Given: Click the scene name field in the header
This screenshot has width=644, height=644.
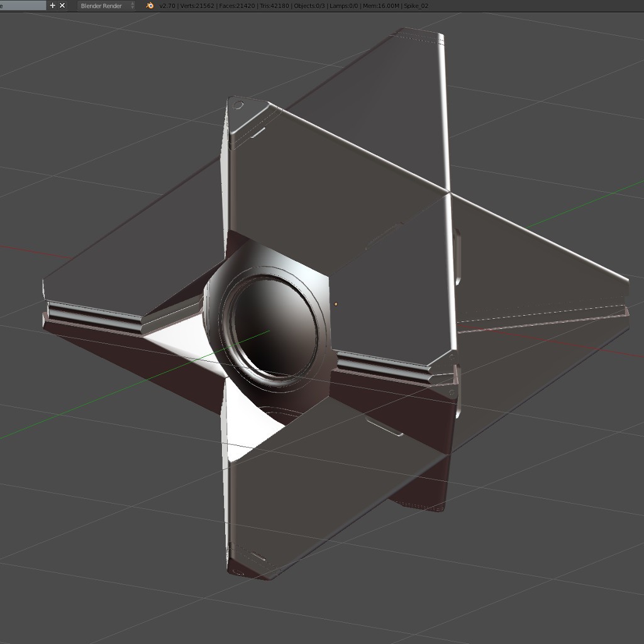Looking at the screenshot, I should tap(23, 5).
